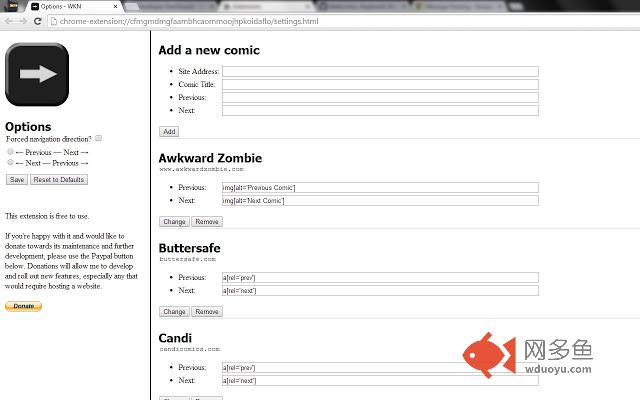This screenshot has height=400, width=640.
Task: Click buttersafe.com site text
Action: coord(187,259)
